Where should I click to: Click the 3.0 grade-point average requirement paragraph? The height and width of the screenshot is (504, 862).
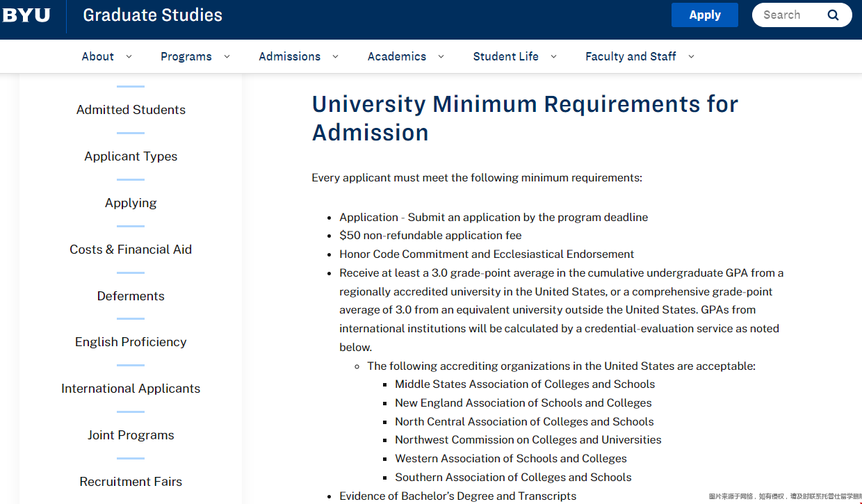(562, 310)
